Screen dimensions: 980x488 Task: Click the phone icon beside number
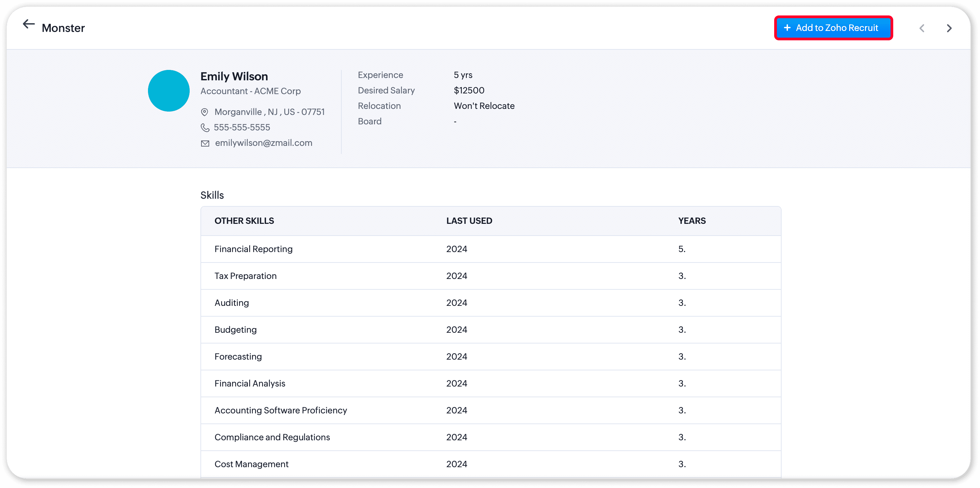(205, 128)
